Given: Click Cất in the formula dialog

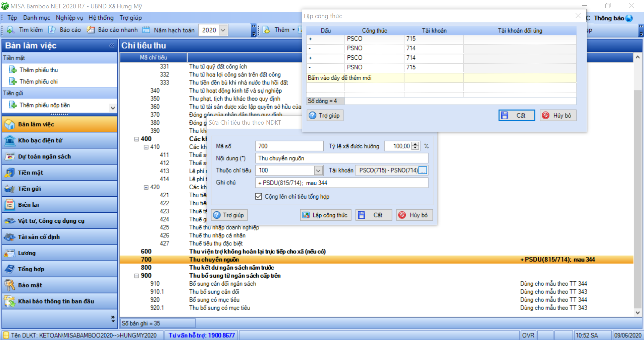Looking at the screenshot, I should [517, 116].
